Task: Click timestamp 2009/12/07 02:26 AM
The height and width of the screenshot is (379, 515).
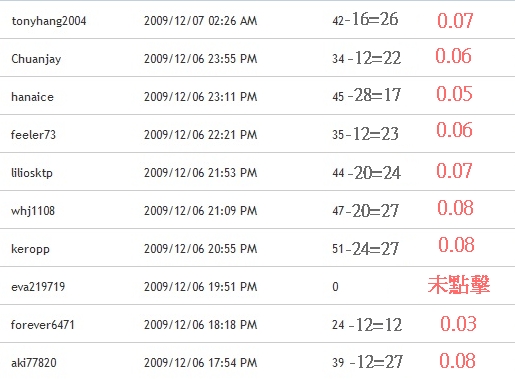Action: pyautogui.click(x=201, y=21)
